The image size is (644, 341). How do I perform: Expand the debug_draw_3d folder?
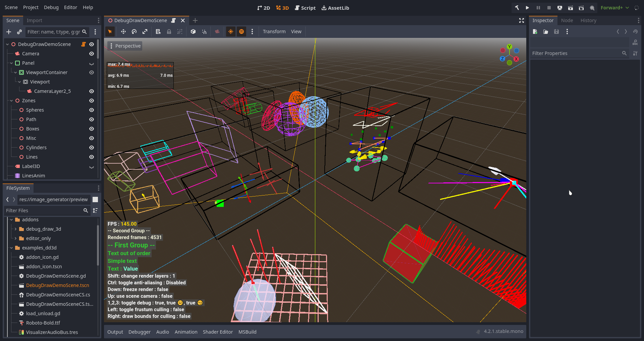15,229
